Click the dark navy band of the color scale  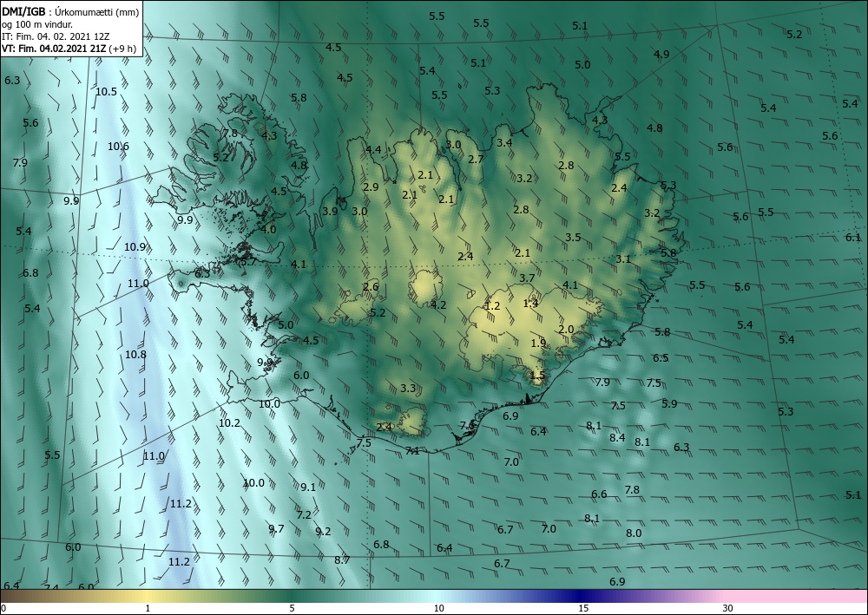point(582,596)
